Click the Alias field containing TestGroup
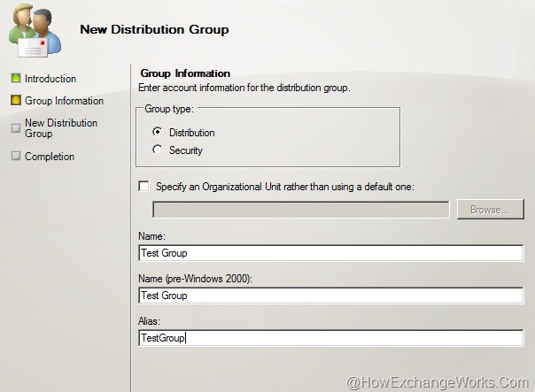 (330, 338)
